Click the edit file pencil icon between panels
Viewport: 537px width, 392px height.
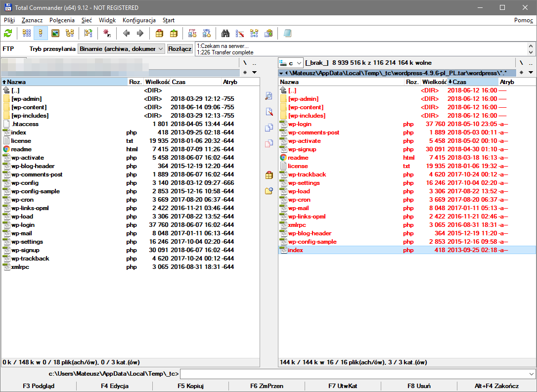tap(269, 112)
